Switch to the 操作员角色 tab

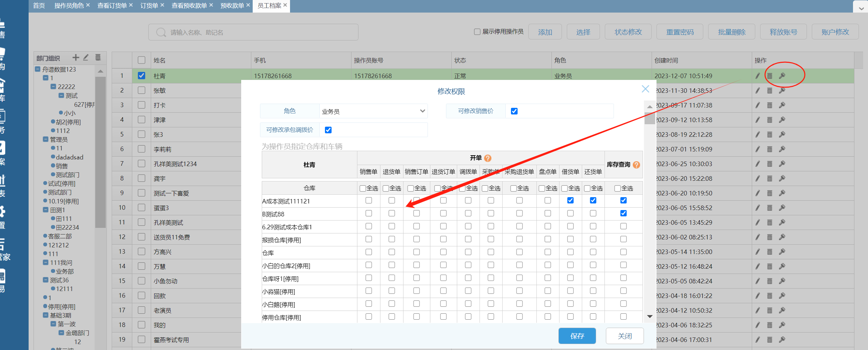(69, 6)
